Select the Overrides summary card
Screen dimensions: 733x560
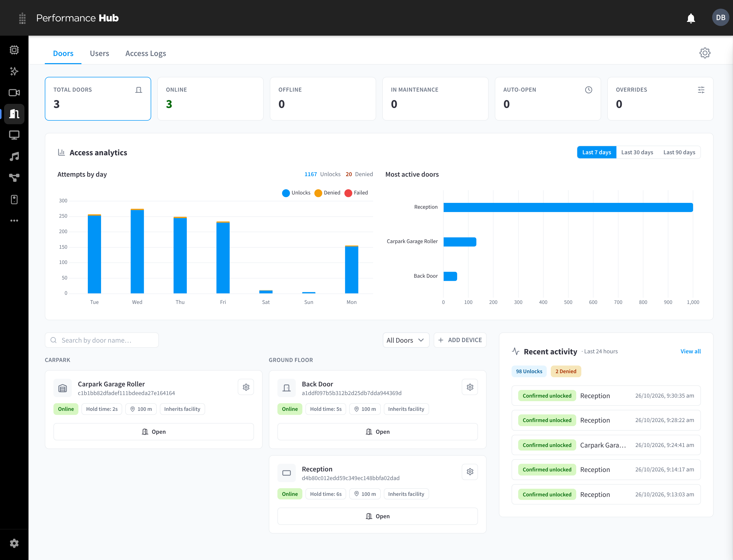[660, 99]
